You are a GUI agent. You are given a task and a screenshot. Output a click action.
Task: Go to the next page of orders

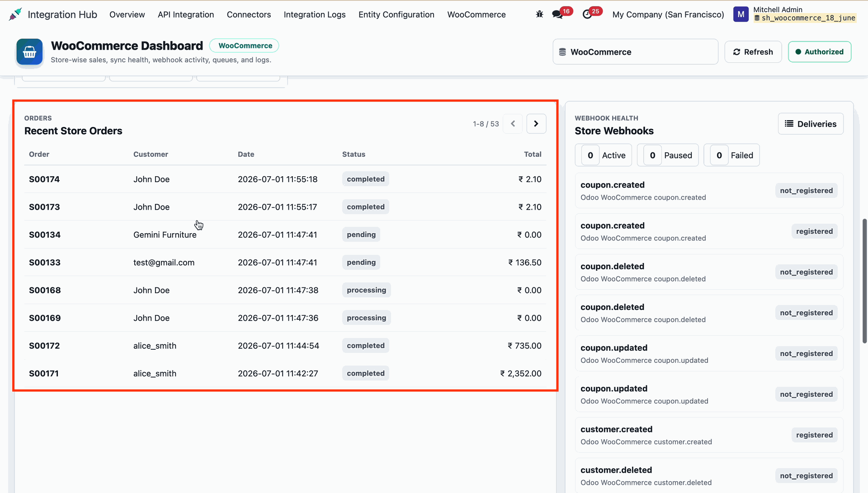click(x=536, y=124)
